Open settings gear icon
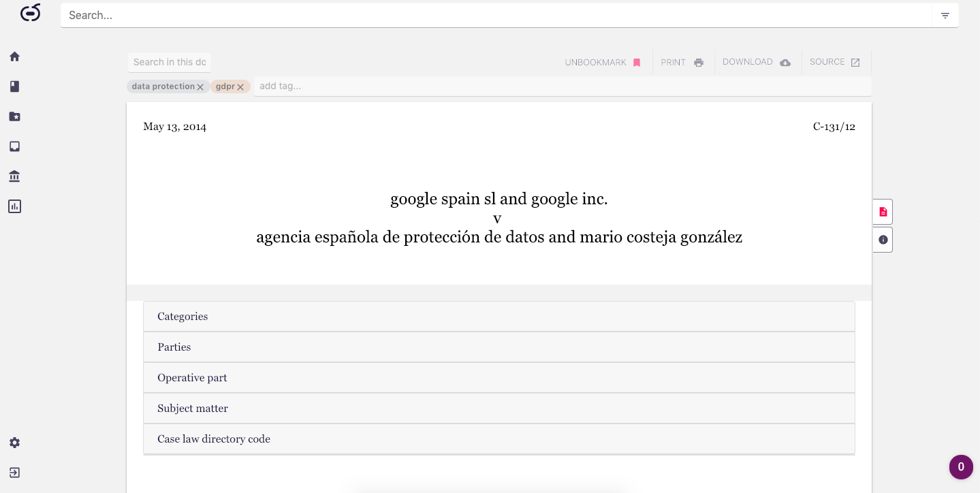This screenshot has height=493, width=980. [x=14, y=443]
